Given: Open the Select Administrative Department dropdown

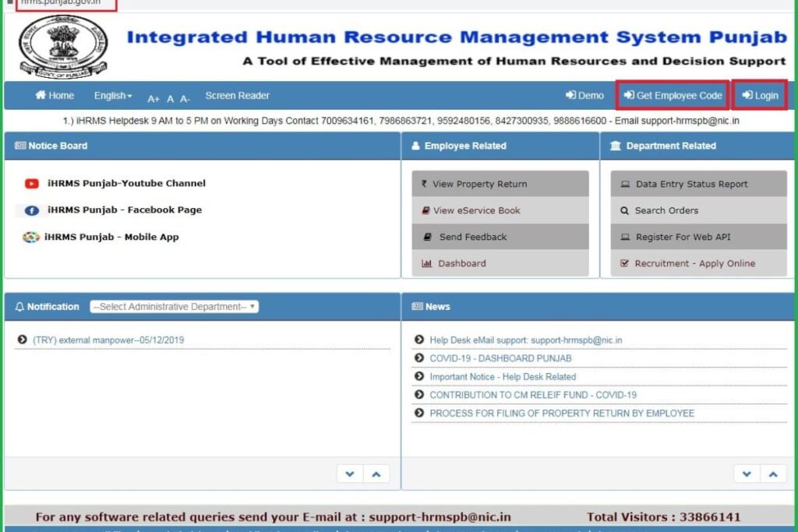Looking at the screenshot, I should (173, 306).
